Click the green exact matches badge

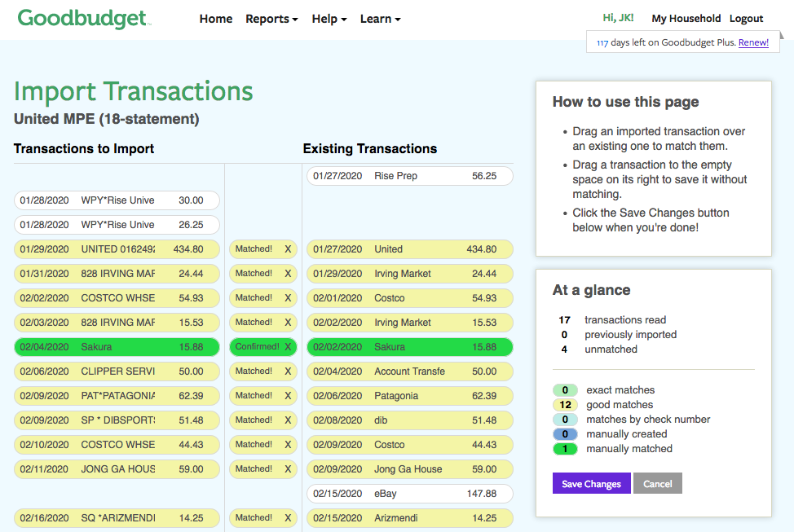(x=565, y=390)
